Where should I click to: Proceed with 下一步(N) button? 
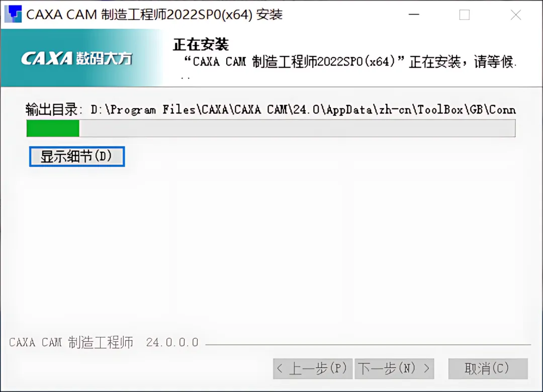click(x=394, y=368)
